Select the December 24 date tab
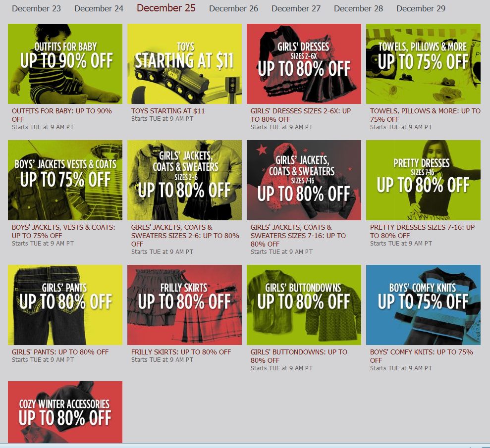Image resolution: width=490 pixels, height=448 pixels. pos(99,8)
